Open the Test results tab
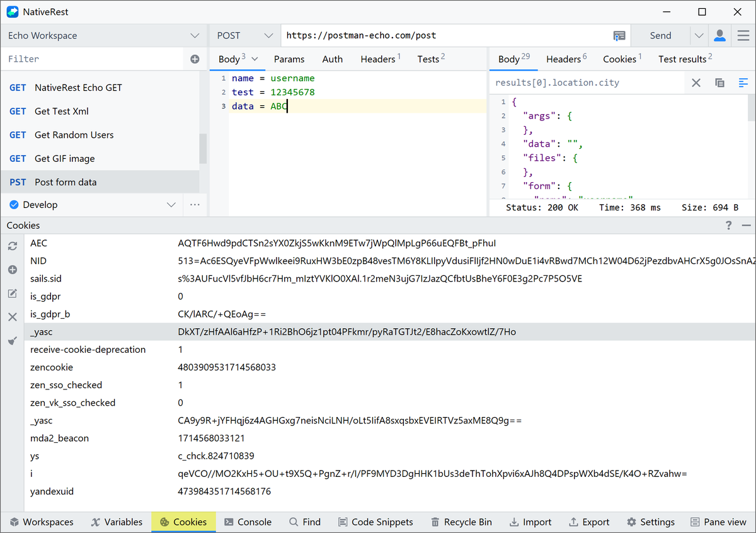The image size is (756, 533). pos(685,59)
